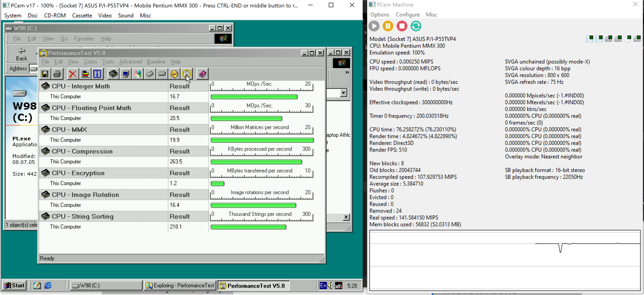The width and height of the screenshot is (644, 295).
Task: Click the green reset emulation button
Action: pos(416,26)
